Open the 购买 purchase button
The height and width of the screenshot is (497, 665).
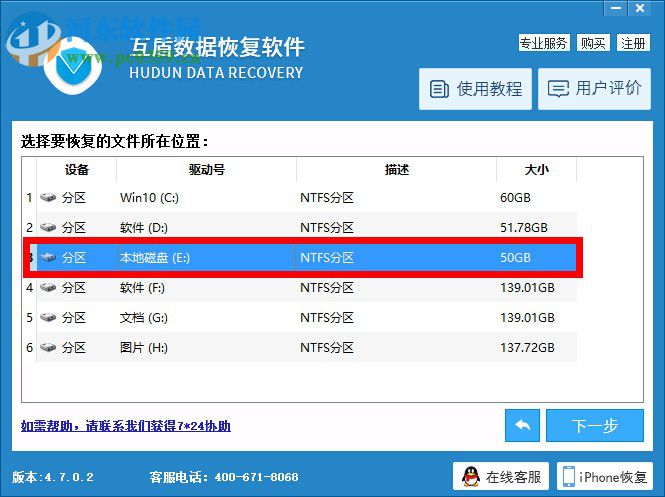593,43
